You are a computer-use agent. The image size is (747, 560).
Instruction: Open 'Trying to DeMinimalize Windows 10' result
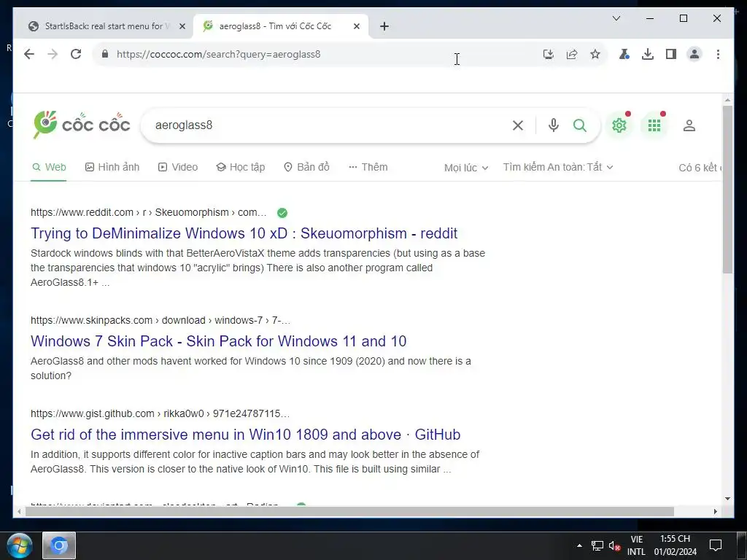(244, 233)
